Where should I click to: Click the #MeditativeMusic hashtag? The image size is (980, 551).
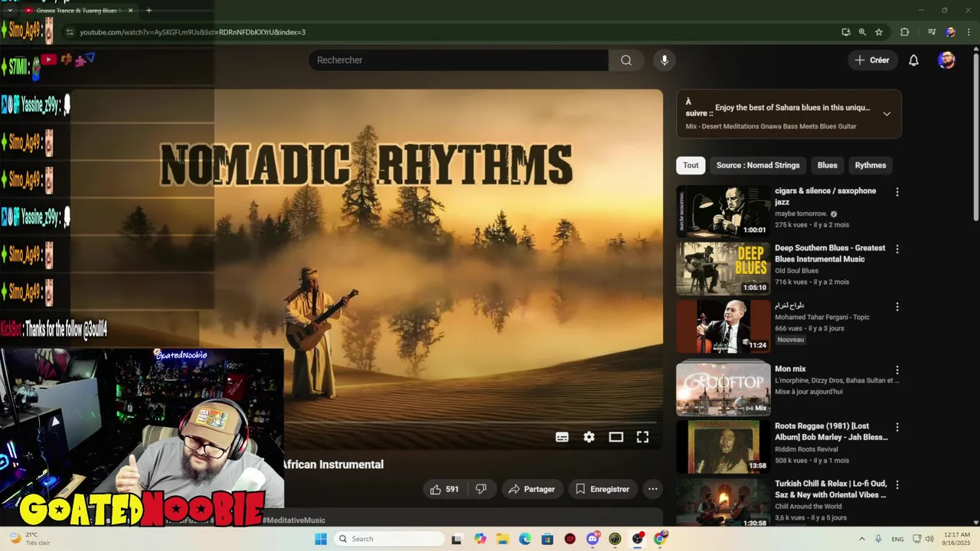tap(294, 520)
